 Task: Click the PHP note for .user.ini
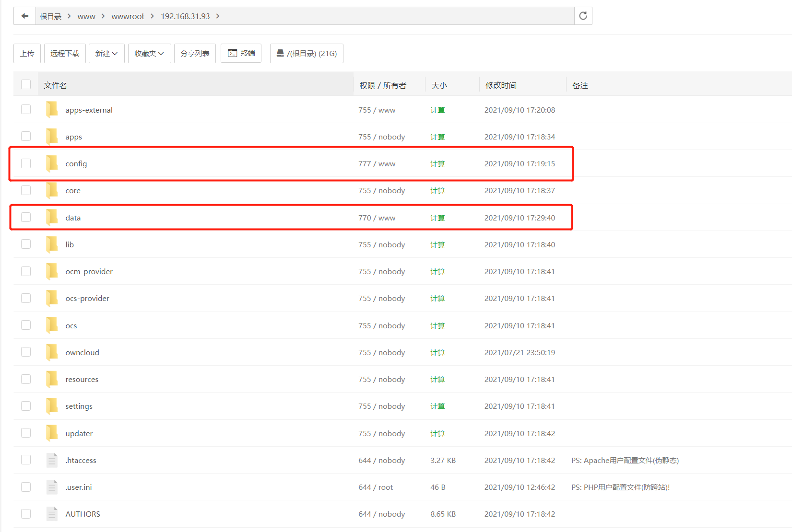[x=621, y=487]
